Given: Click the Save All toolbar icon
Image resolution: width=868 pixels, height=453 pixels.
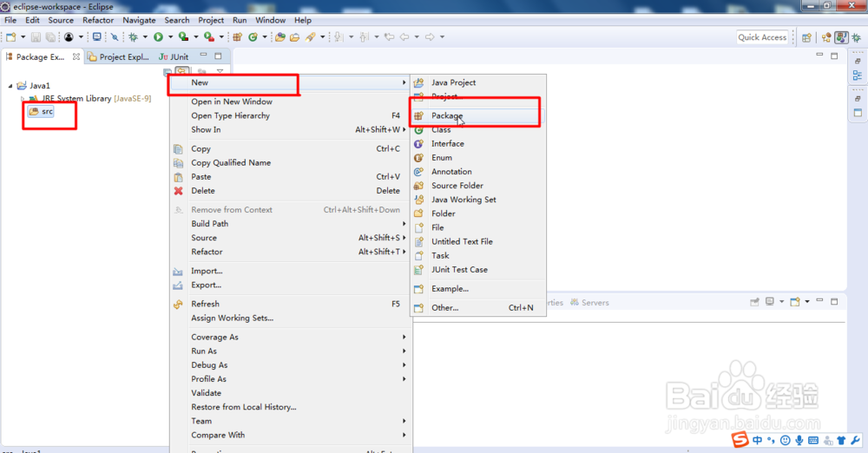Looking at the screenshot, I should [50, 37].
